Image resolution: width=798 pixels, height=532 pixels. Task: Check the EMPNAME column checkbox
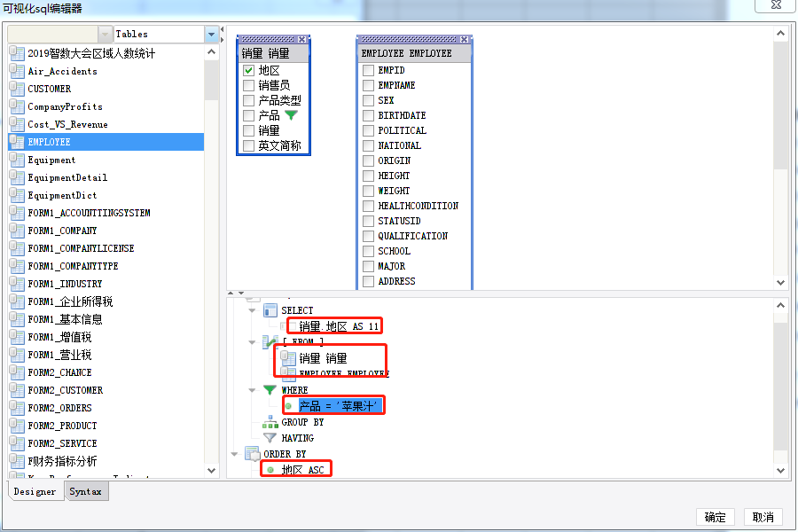(369, 85)
